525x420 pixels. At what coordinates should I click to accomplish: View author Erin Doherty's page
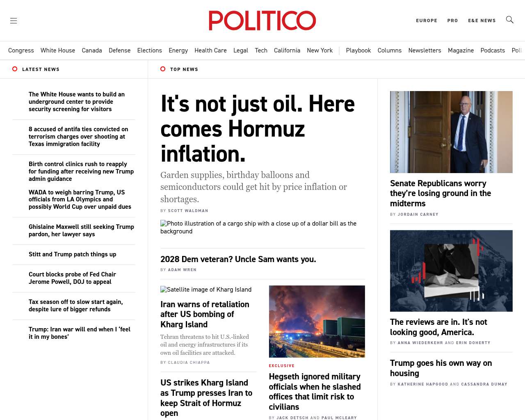(473, 343)
